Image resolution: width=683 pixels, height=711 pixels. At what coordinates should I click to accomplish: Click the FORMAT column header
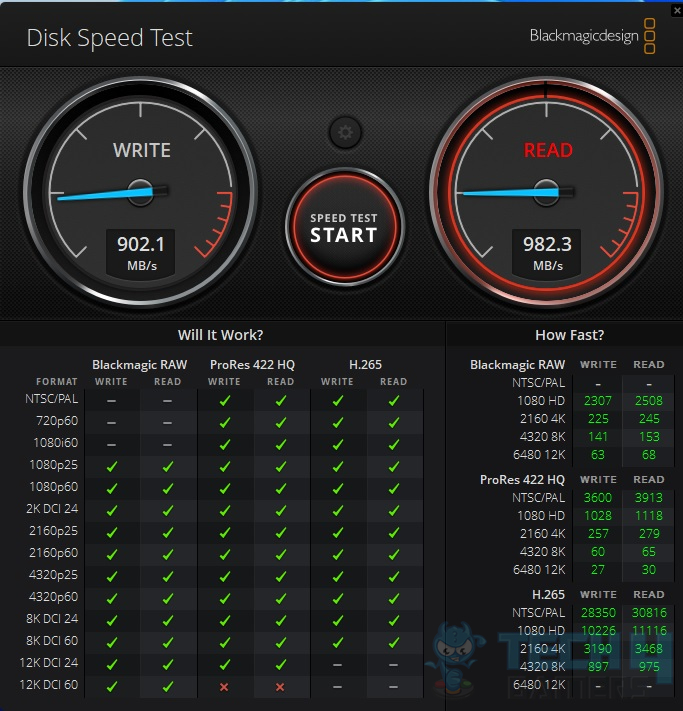coord(57,382)
